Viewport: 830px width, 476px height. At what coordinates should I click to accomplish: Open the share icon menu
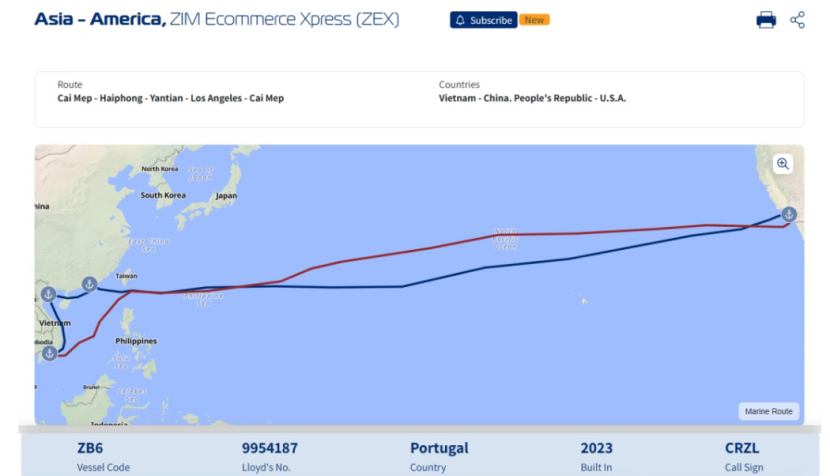(x=797, y=20)
